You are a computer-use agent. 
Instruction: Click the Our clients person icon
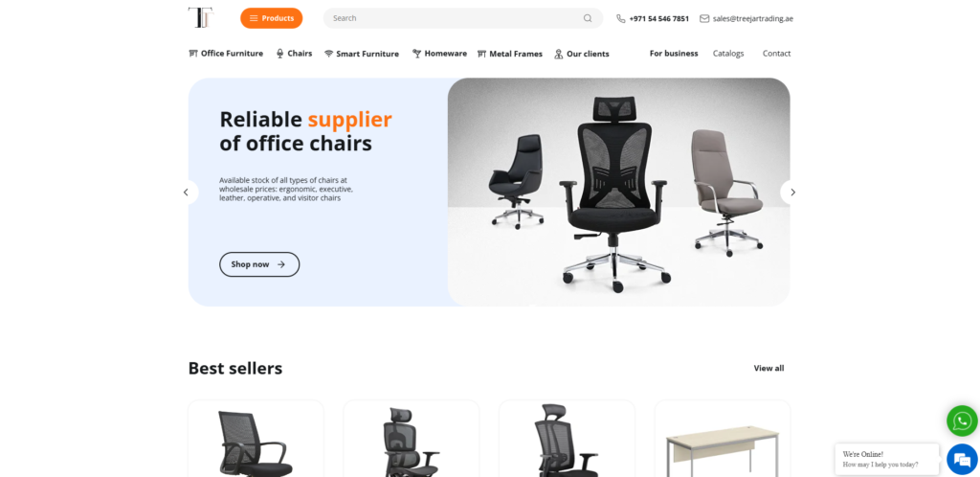coord(559,54)
